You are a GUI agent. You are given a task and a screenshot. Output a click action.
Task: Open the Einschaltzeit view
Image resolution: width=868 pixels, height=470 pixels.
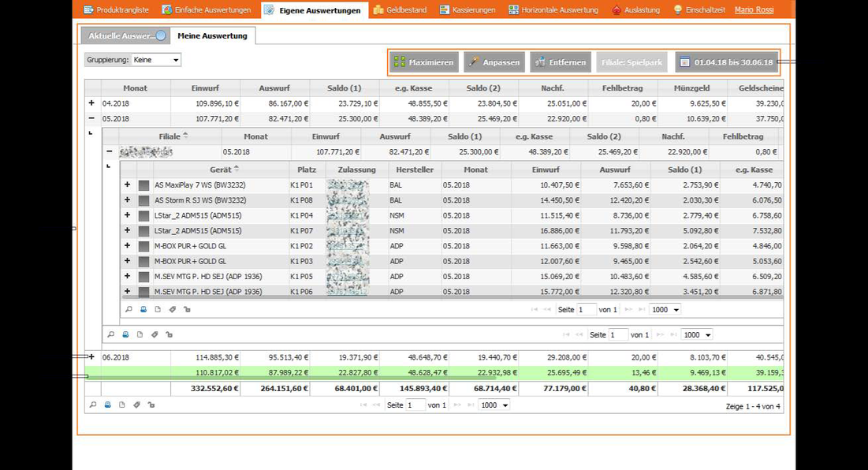pyautogui.click(x=698, y=10)
